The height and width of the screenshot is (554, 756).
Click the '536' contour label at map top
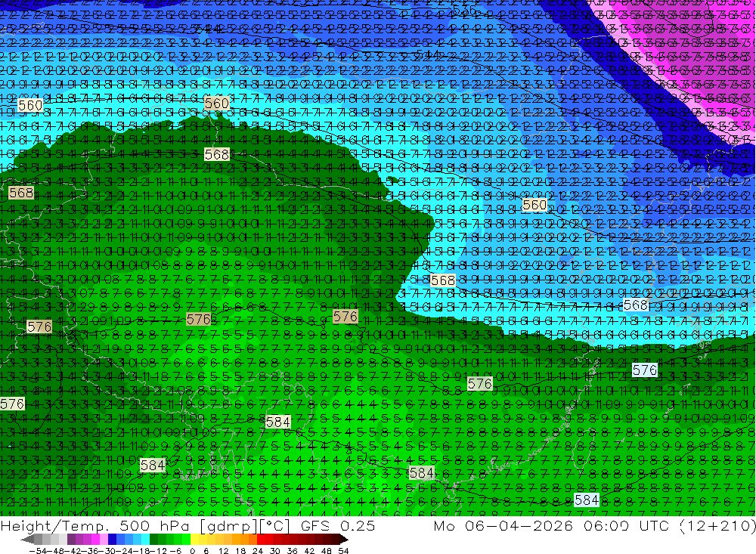pos(464,10)
